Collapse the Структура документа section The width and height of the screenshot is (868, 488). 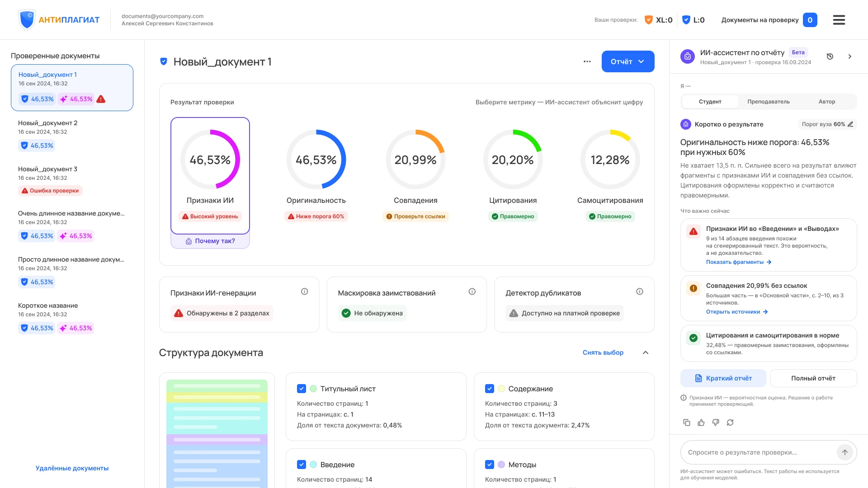(x=645, y=353)
